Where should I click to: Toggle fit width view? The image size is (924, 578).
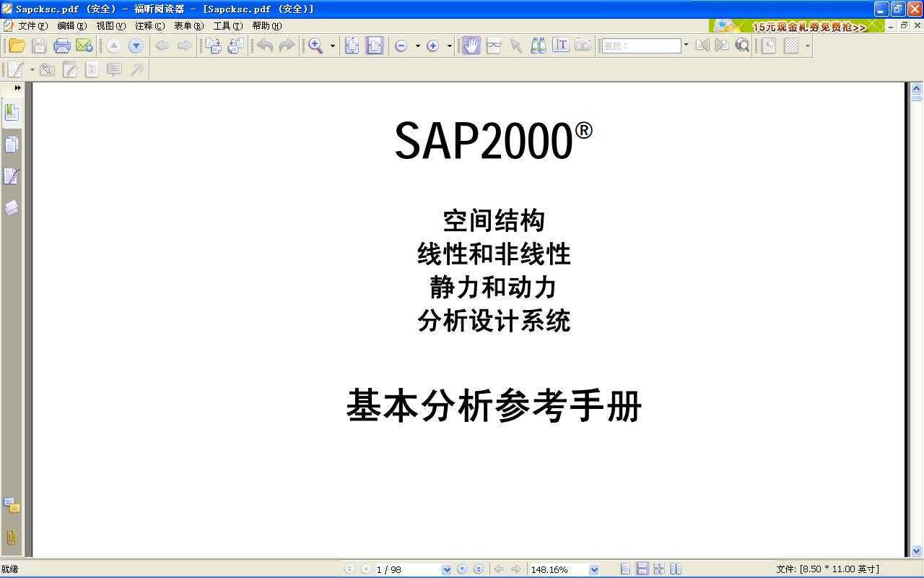coord(375,46)
